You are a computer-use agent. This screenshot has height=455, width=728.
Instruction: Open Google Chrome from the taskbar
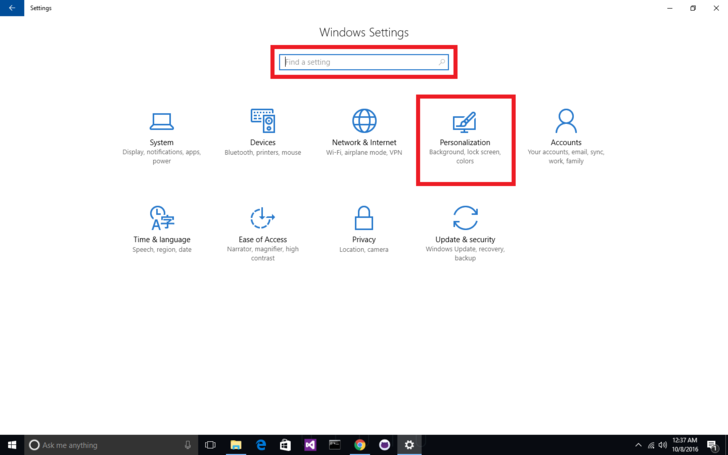(360, 445)
